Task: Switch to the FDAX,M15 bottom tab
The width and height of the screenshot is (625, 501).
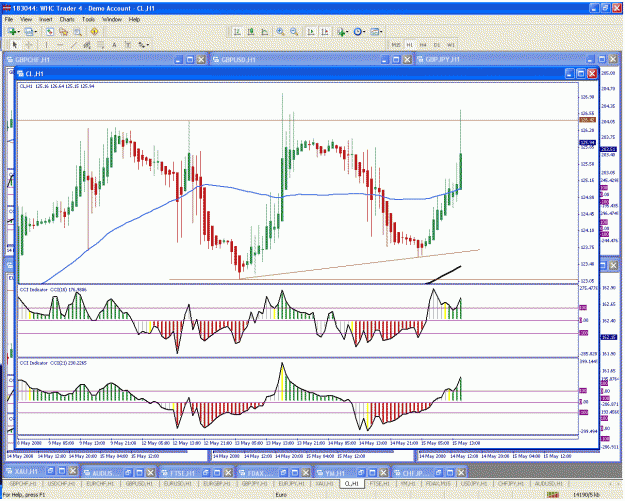Action: coord(438,483)
